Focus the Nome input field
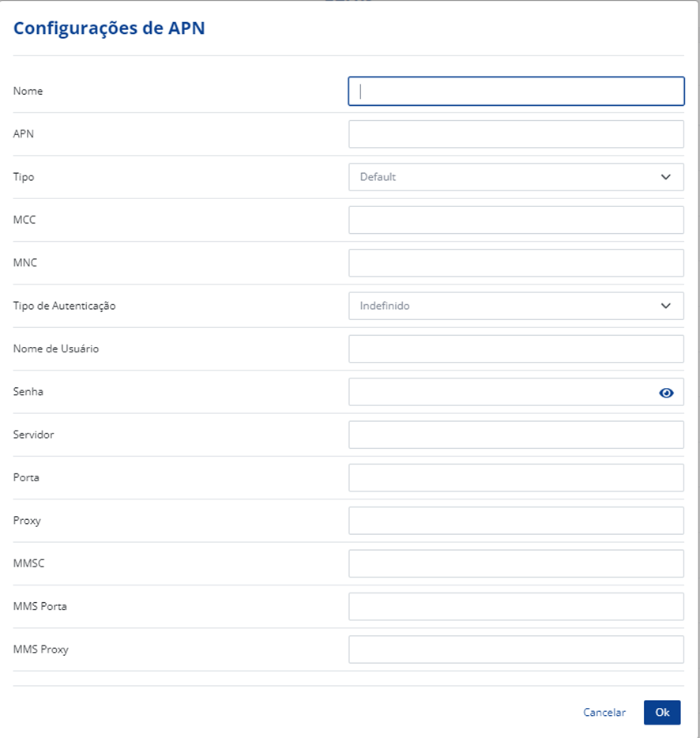 pyautogui.click(x=516, y=91)
